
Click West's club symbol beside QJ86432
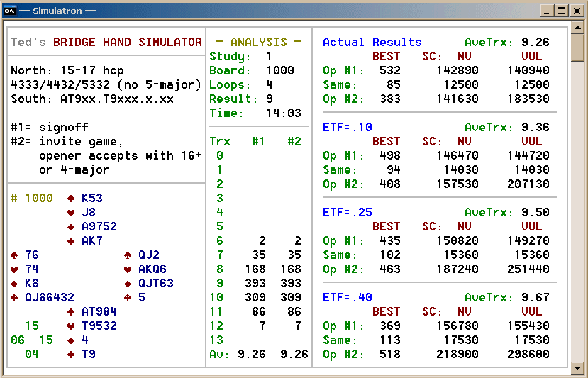(14, 298)
